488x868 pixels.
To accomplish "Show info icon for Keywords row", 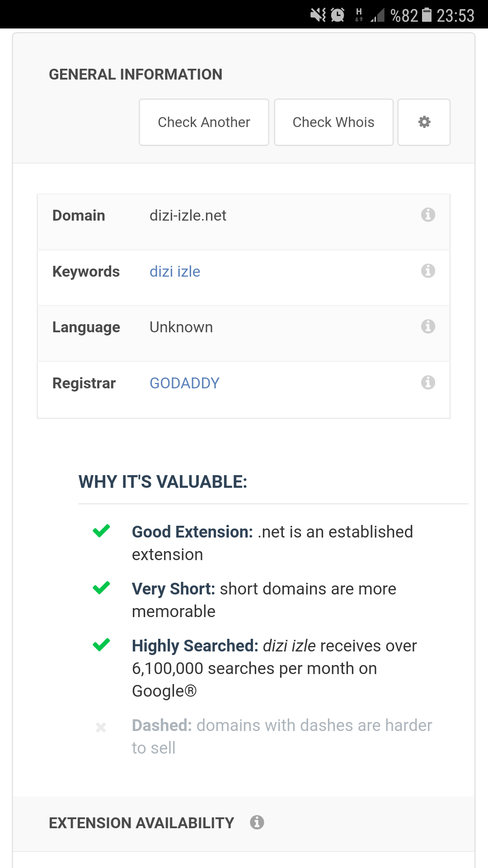I will point(428,271).
